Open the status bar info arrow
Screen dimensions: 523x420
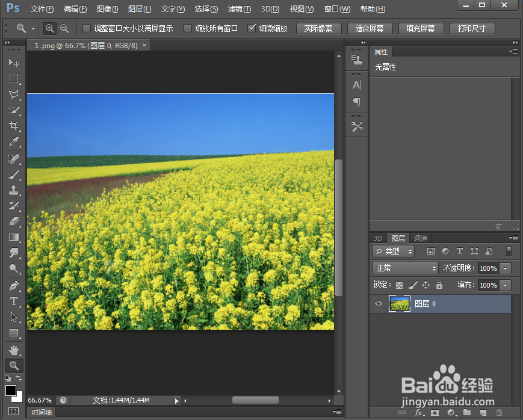point(177,401)
